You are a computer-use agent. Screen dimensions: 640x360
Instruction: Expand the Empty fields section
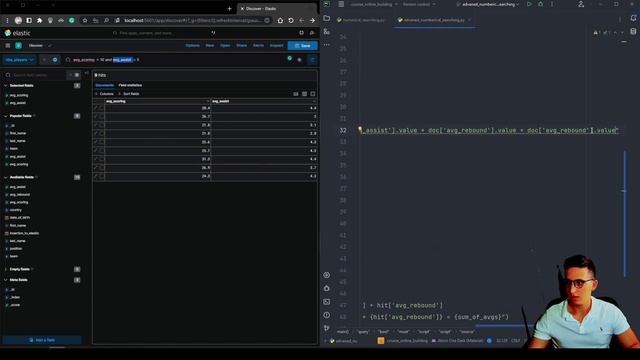(x=6, y=269)
